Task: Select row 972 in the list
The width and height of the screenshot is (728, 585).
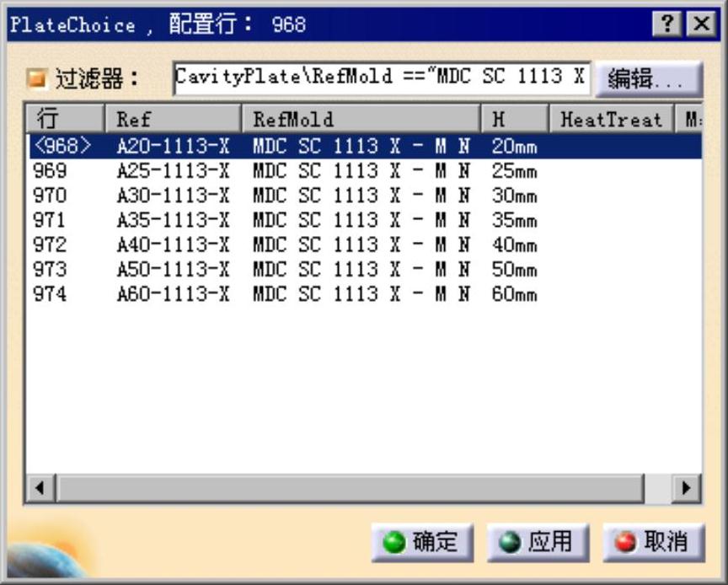Action: coord(366,244)
